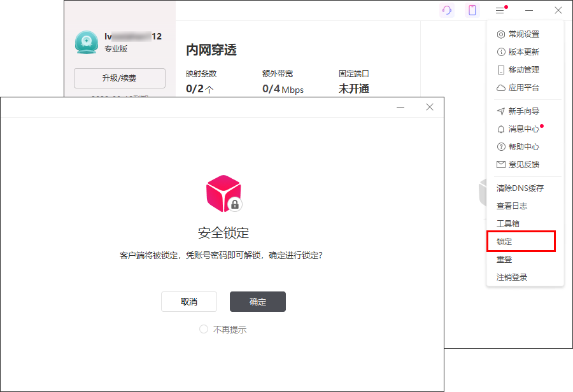Click the user avatar icon
The height and width of the screenshot is (392, 573).
coord(86,42)
